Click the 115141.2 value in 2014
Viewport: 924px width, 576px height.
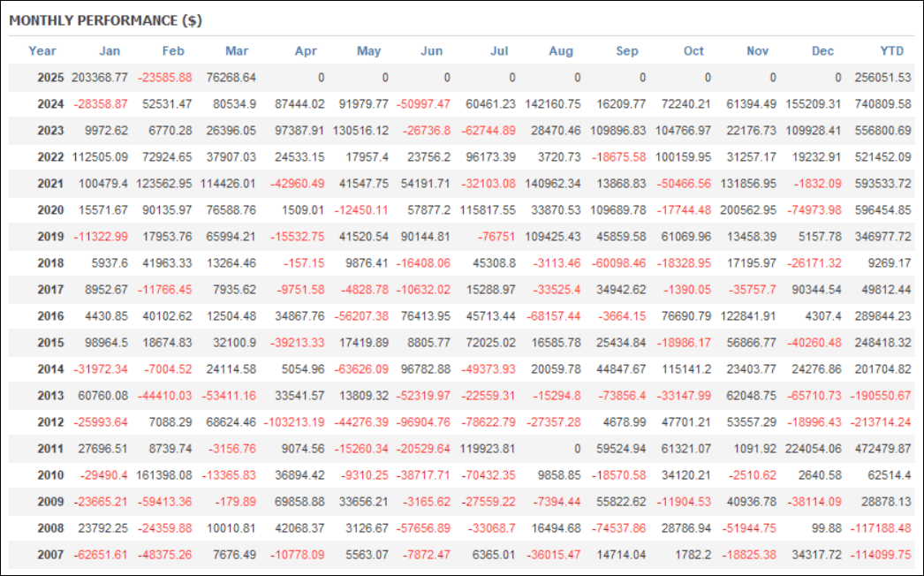(686, 369)
